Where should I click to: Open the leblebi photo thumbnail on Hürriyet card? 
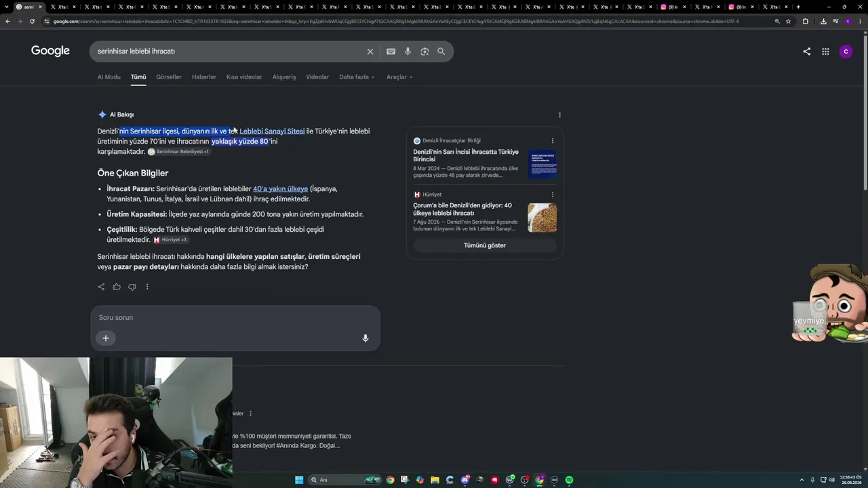tap(542, 218)
